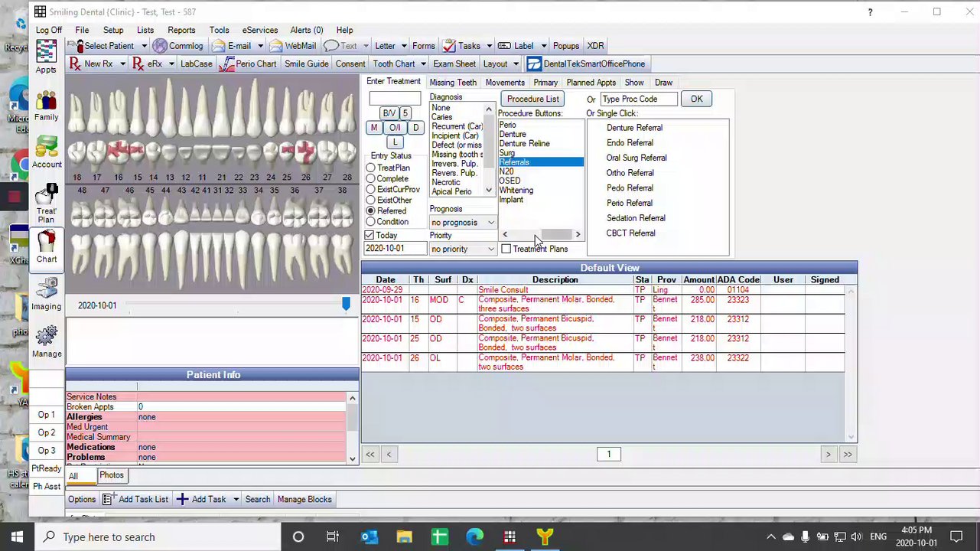The height and width of the screenshot is (551, 980).
Task: Open Microsoft Edge from the taskbar
Action: pyautogui.click(x=474, y=536)
